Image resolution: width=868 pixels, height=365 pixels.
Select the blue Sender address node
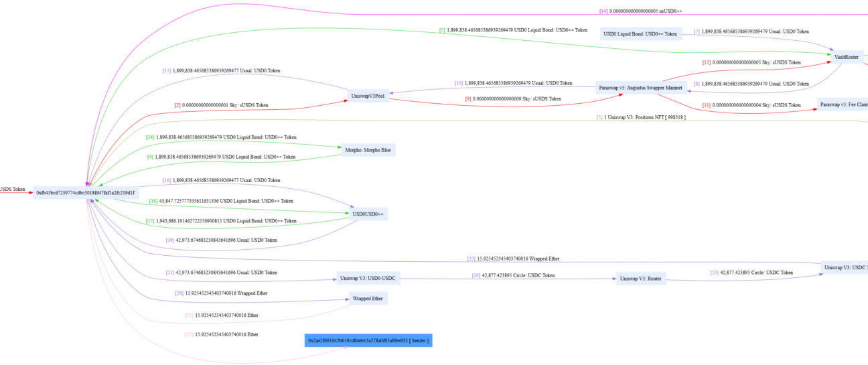pos(368,341)
